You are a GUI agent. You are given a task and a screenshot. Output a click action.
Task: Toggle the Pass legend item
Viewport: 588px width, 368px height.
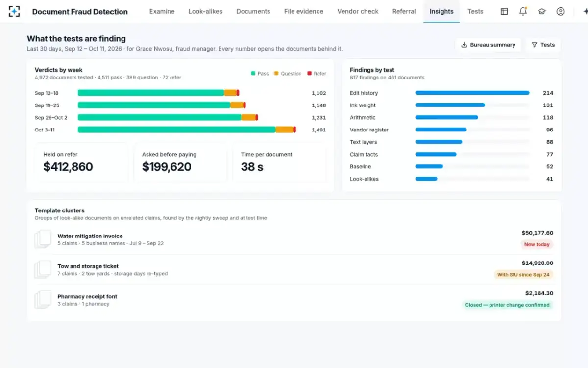tap(260, 74)
